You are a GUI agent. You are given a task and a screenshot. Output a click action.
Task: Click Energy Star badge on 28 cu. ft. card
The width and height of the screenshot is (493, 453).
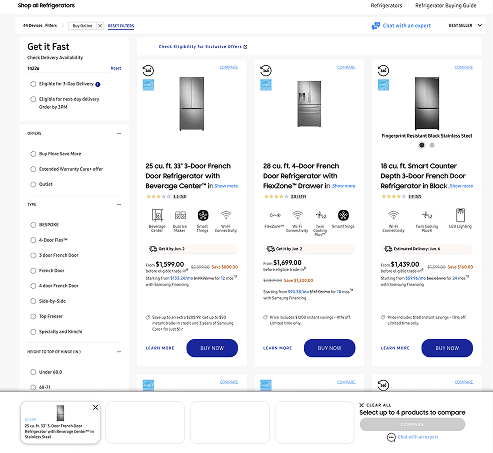coord(266,85)
